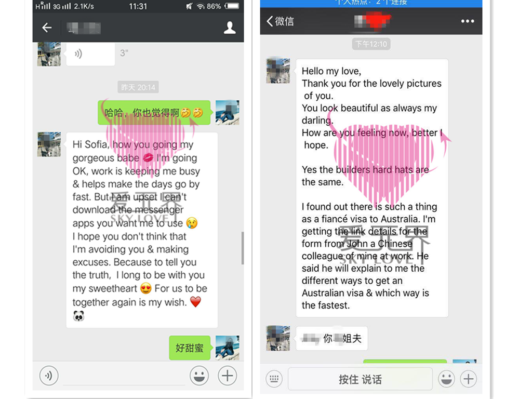Open emoji picker in left chat
532x399 pixels.
pyautogui.click(x=199, y=376)
